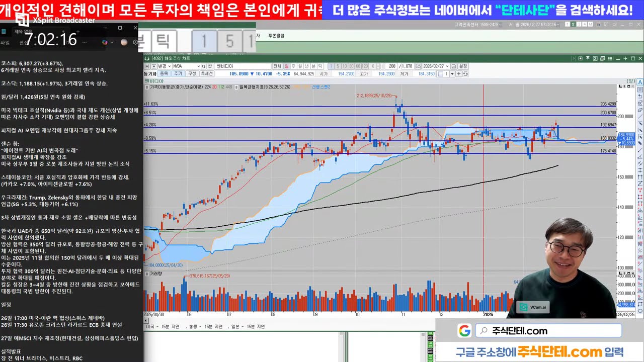Image resolution: width=644 pixels, height=362 pixels.
Task: Click the cascade windows icon in the chart title bar
Action: pos(602,58)
